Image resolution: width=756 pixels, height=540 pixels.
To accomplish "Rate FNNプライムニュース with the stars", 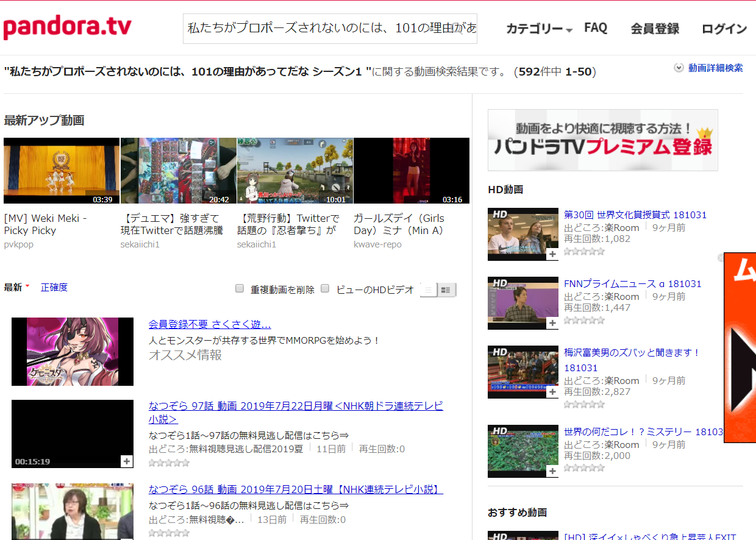I will click(x=584, y=320).
